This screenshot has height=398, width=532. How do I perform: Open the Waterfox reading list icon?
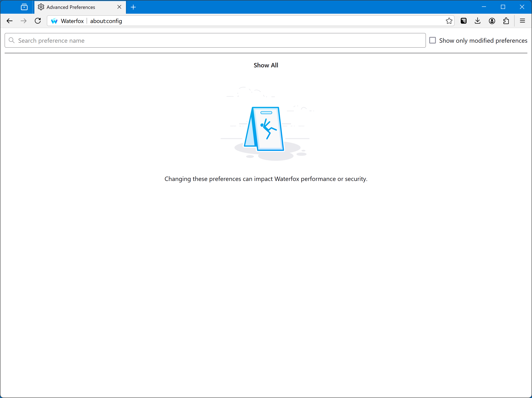click(x=463, y=21)
